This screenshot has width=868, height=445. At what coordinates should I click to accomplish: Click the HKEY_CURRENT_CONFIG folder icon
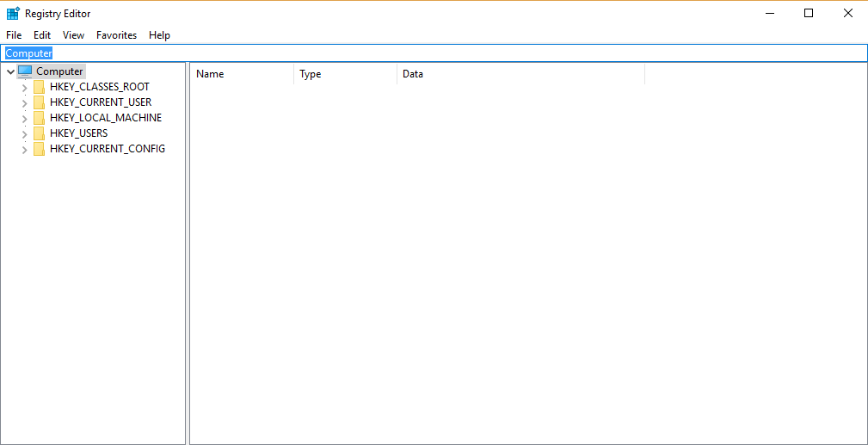[39, 149]
